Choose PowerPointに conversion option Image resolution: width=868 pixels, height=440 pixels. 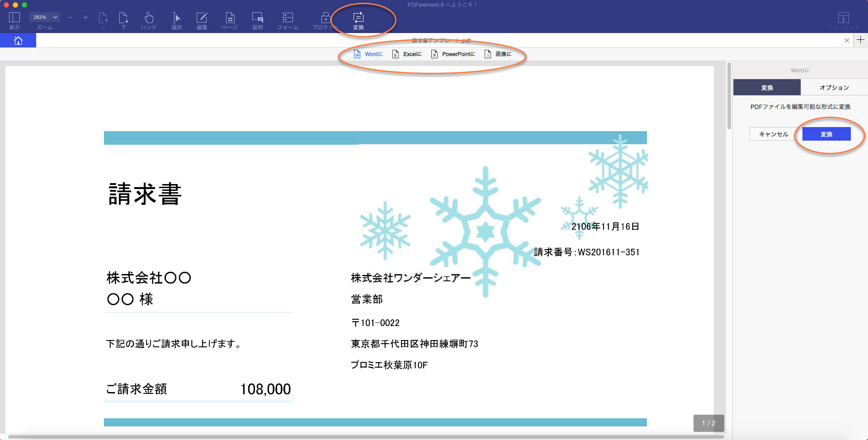[453, 54]
